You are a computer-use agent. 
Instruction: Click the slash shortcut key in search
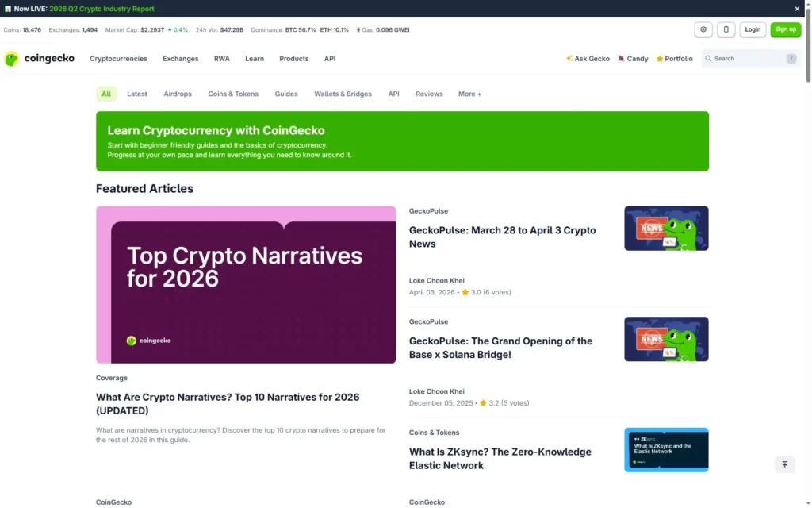[x=791, y=59]
